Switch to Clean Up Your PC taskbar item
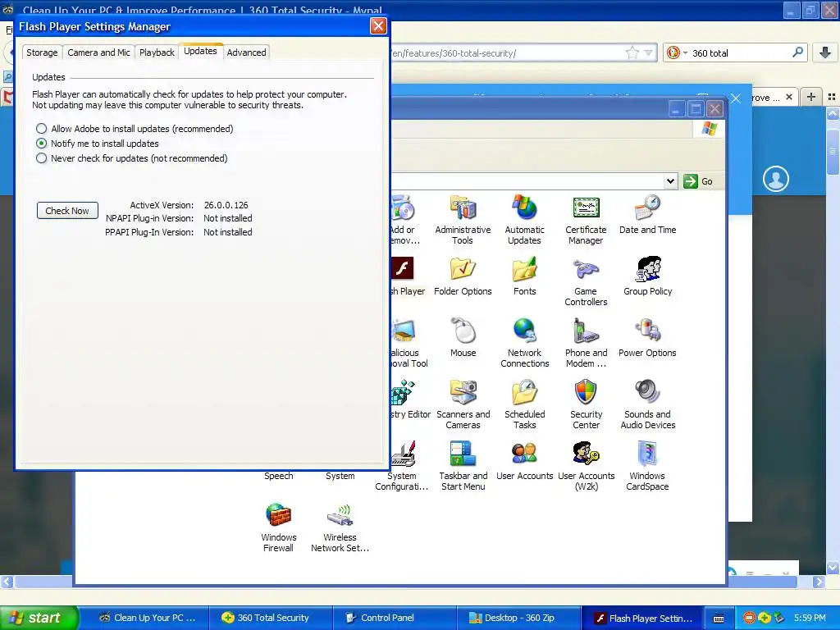Image resolution: width=840 pixels, height=630 pixels. (146, 618)
